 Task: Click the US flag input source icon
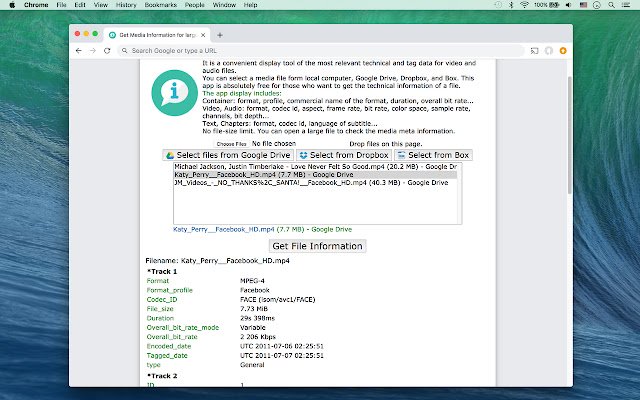tap(583, 5)
